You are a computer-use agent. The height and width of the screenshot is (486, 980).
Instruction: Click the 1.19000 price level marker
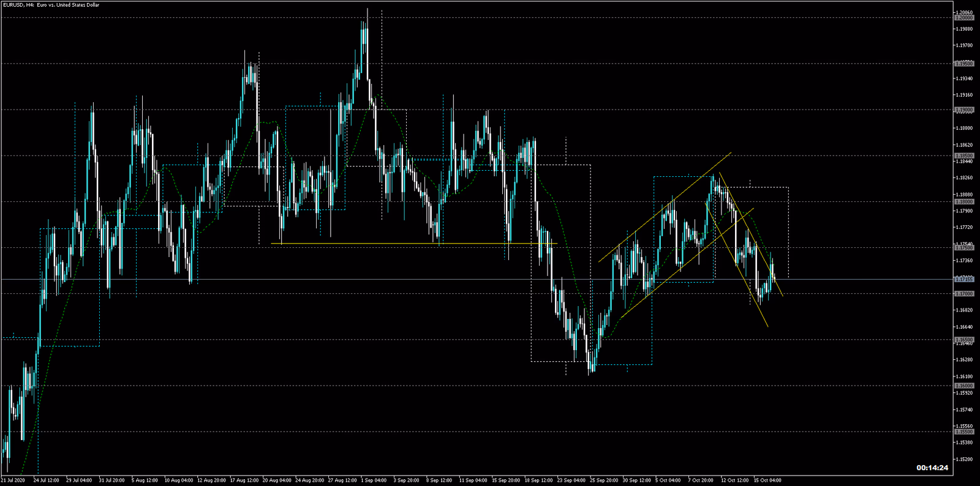pyautogui.click(x=964, y=110)
